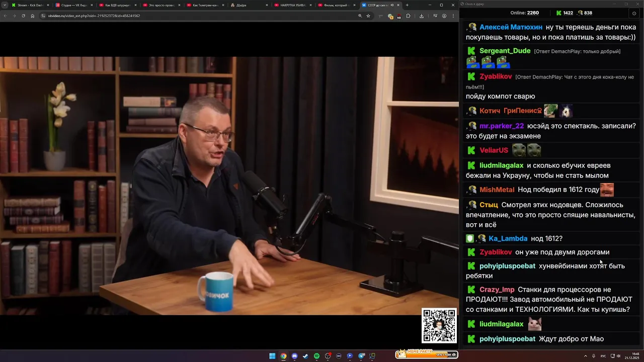Open the microphone tray icon
The width and height of the screenshot is (644, 362).
pyautogui.click(x=594, y=356)
